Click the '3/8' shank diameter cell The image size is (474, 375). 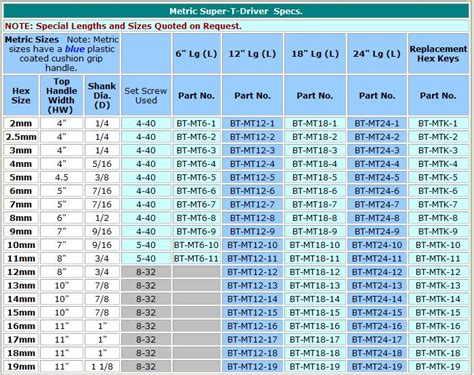[x=102, y=177]
